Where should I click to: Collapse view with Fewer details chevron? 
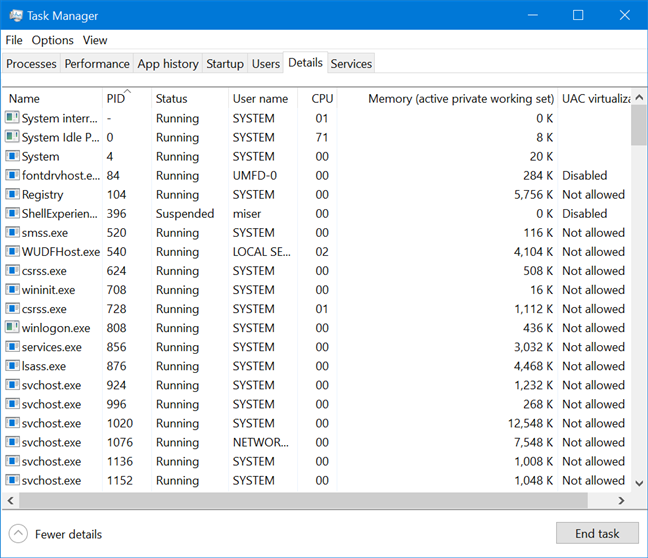tap(18, 534)
